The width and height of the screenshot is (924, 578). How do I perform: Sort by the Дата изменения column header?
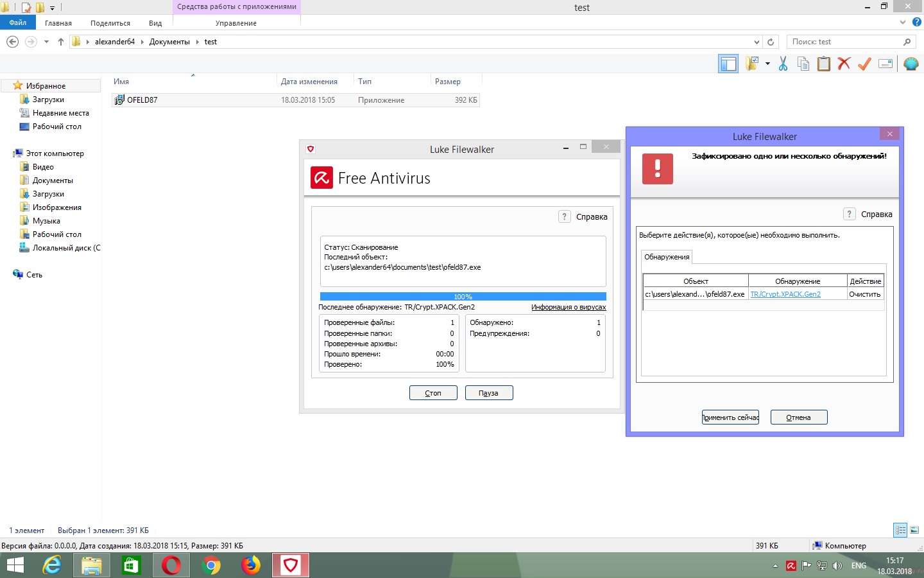tap(309, 82)
